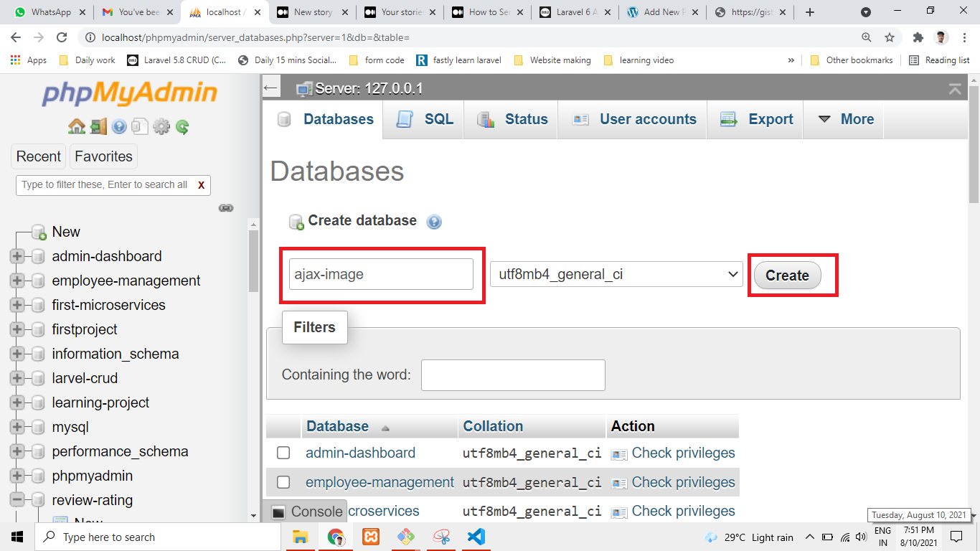The width and height of the screenshot is (980, 551).
Task: Click the page collapse double-arrow icon at top right
Action: click(x=955, y=88)
